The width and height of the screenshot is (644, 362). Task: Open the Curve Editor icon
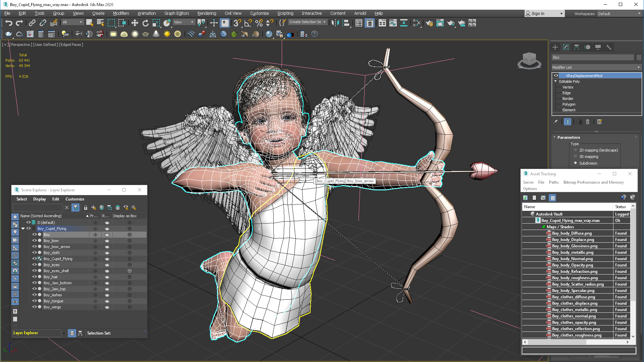coord(393,23)
